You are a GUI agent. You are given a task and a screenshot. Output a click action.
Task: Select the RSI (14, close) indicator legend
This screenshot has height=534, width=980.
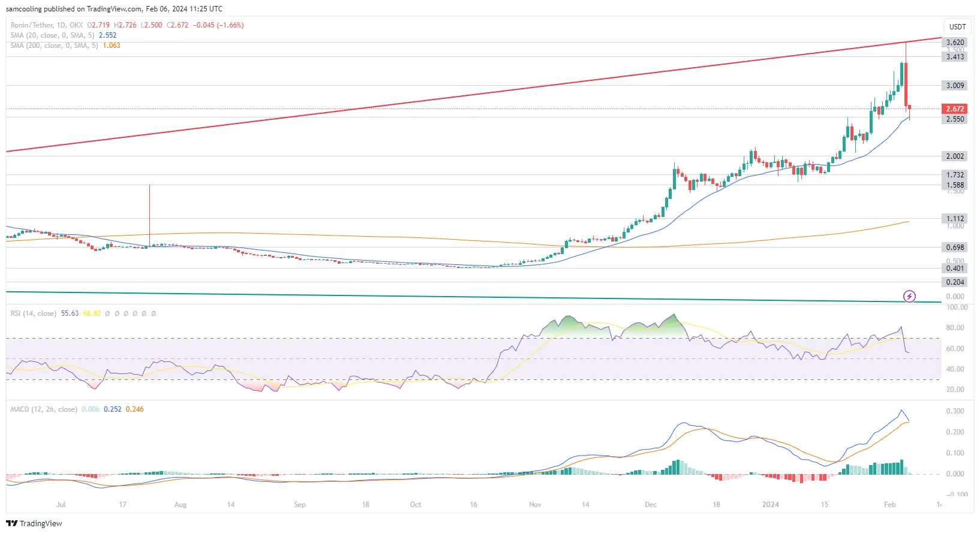pos(34,313)
